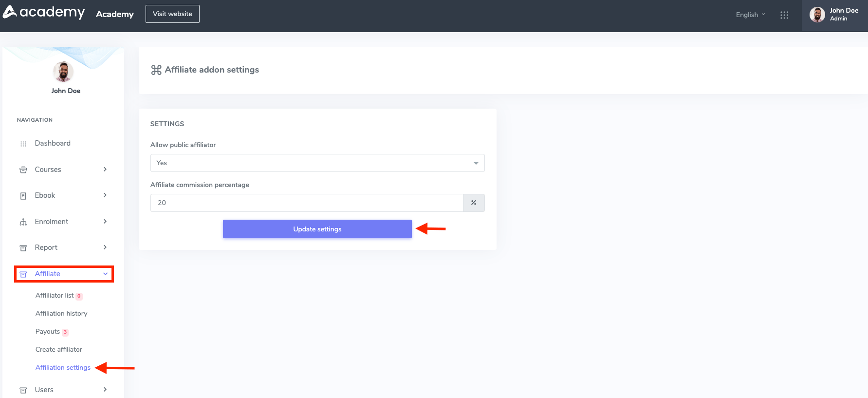This screenshot has width=868, height=398.
Task: Expand the Courses submenu chevron
Action: pos(105,170)
